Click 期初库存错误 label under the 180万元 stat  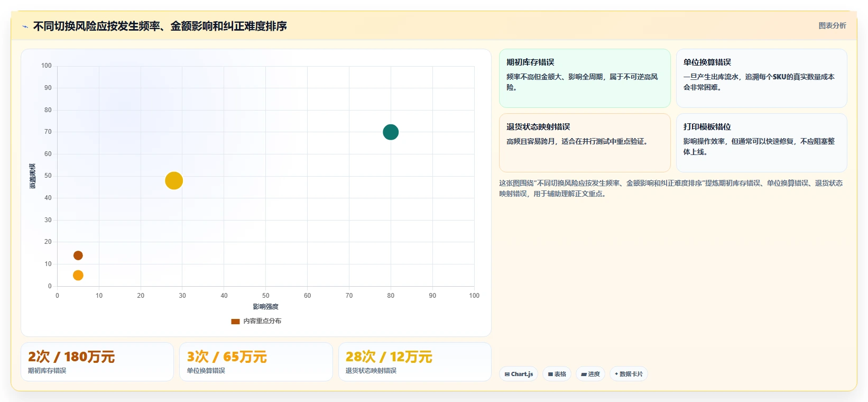[x=47, y=371]
